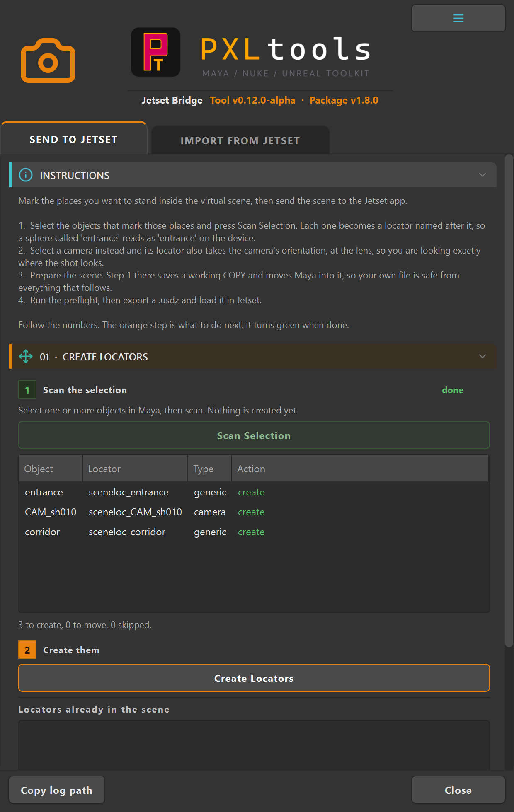Click 'generic' type in entrance row
The height and width of the screenshot is (812, 514).
coord(210,492)
